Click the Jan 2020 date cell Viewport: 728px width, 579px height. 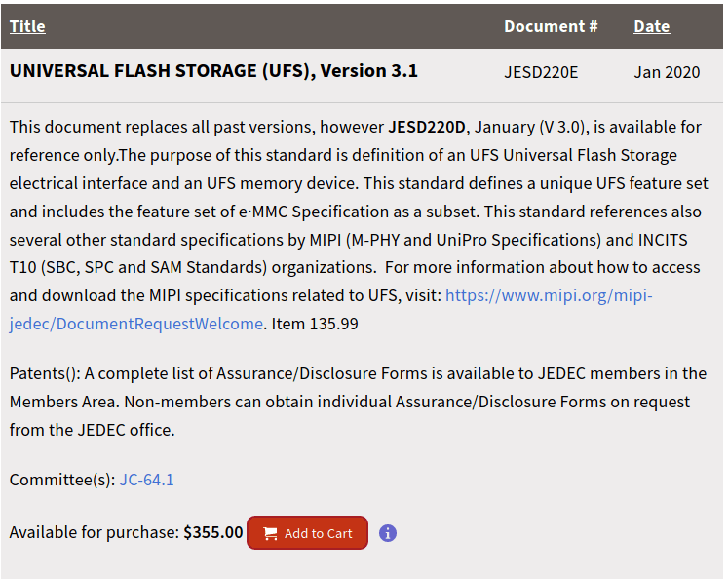coord(667,72)
